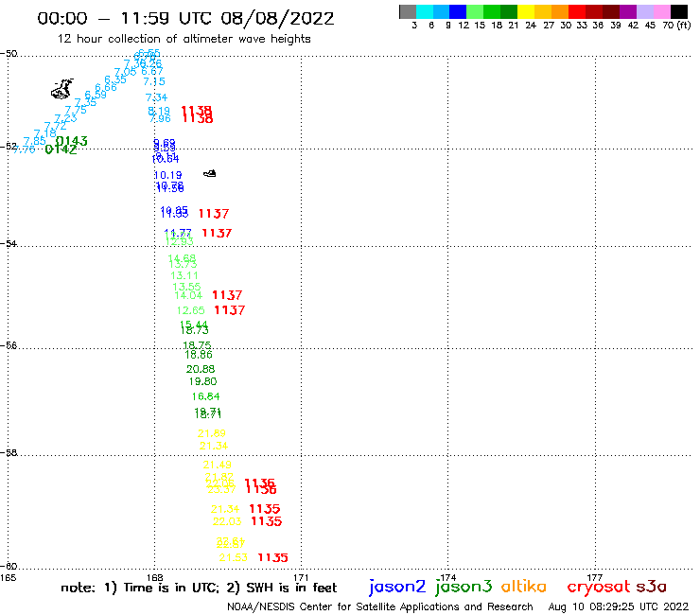The image size is (700, 615).
Task: Click the green time label '0142'
Action: click(x=61, y=149)
